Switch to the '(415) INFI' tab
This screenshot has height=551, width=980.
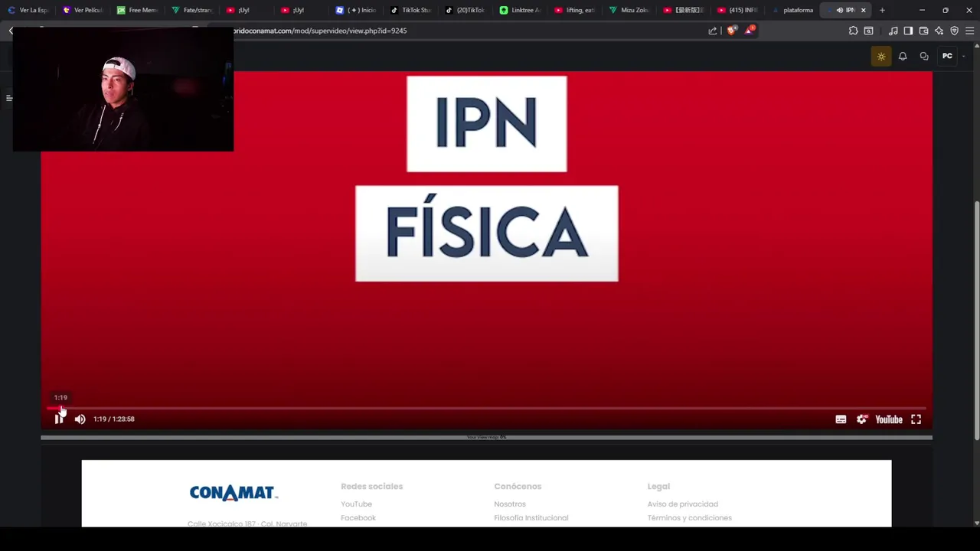[739, 10]
